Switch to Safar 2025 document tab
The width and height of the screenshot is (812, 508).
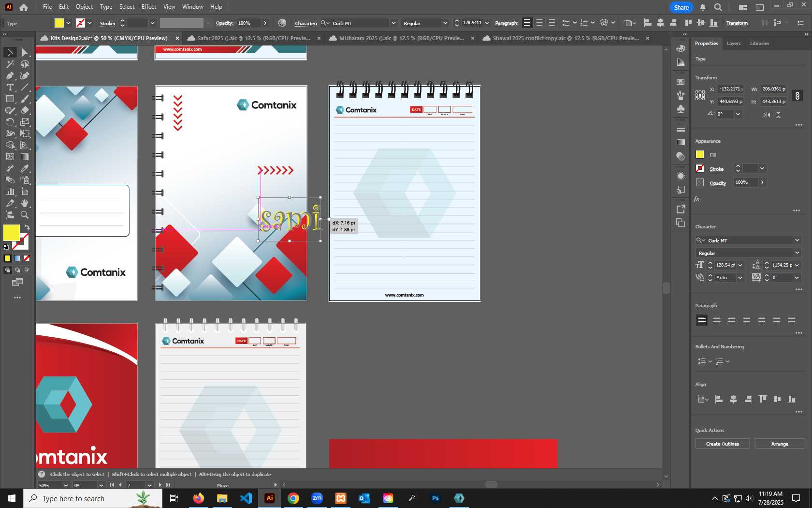(253, 38)
